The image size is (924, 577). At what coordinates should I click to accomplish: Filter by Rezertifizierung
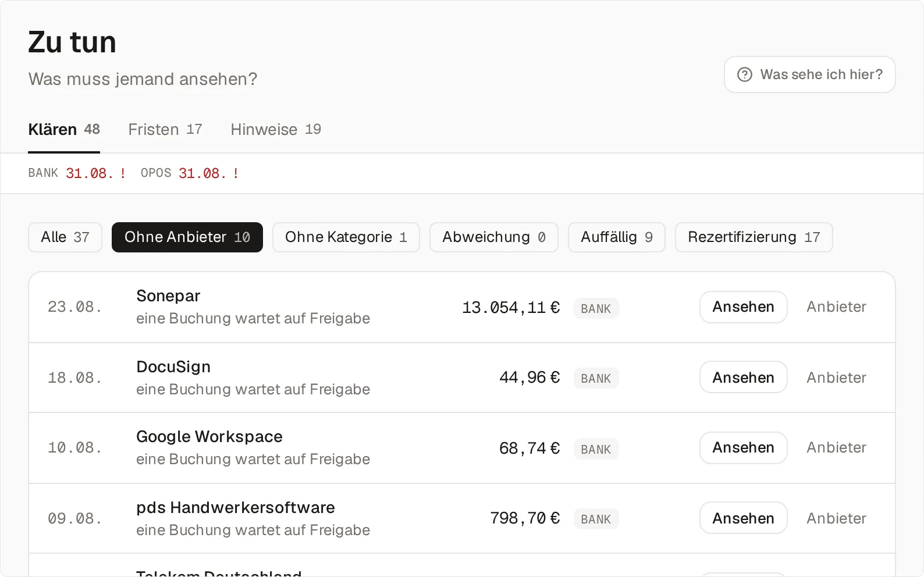(754, 237)
